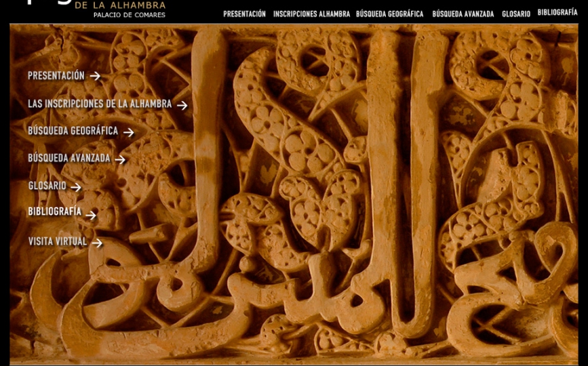Click the arrow beside Las Inscripciones de la Alhambra

click(182, 106)
